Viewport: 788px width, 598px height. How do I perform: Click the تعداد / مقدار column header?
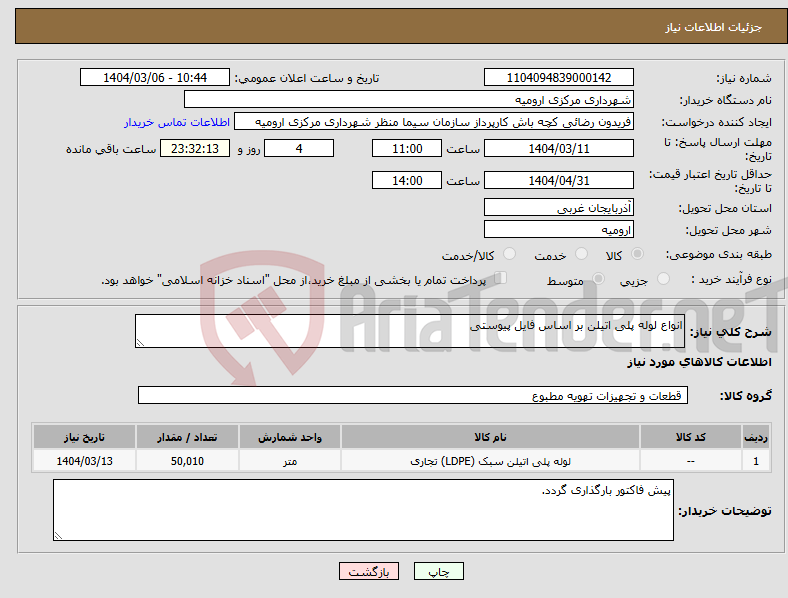tap(187, 437)
